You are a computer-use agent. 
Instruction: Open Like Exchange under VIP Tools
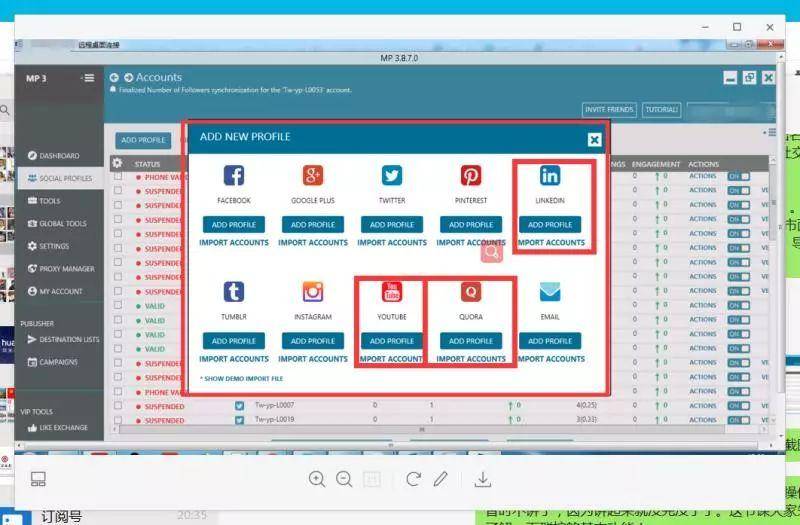[58, 428]
